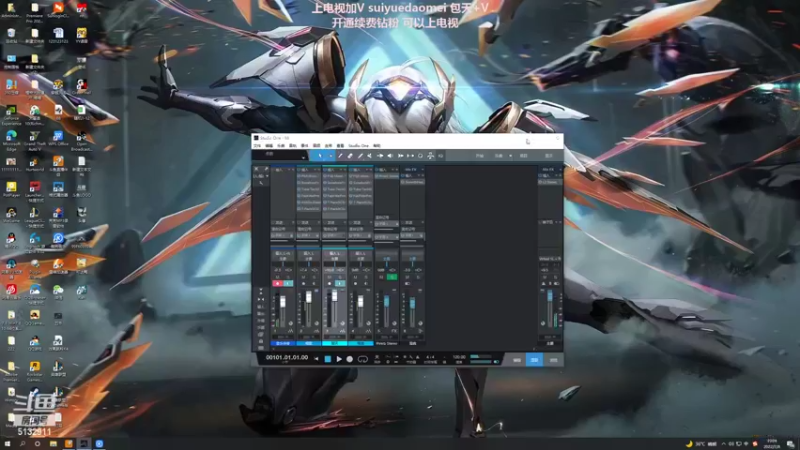This screenshot has height=450, width=800.
Task: Click the first channel pan control
Action: click(283, 264)
